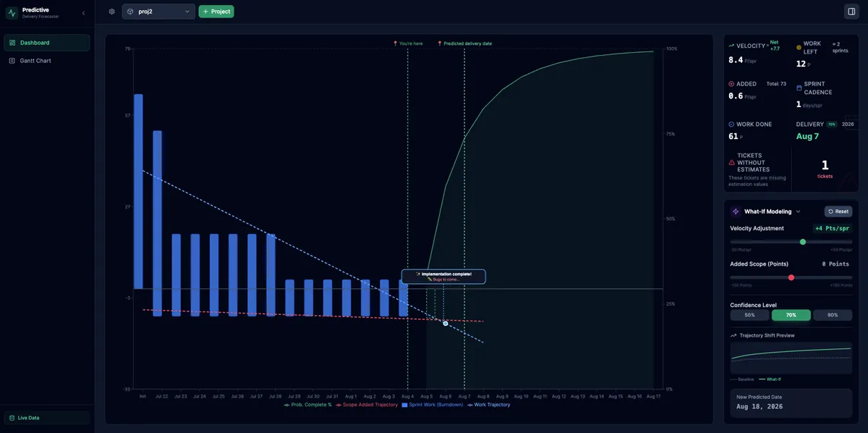Collapse the sidebar with the chevron arrow
This screenshot has height=433, width=868.
pyautogui.click(x=83, y=13)
